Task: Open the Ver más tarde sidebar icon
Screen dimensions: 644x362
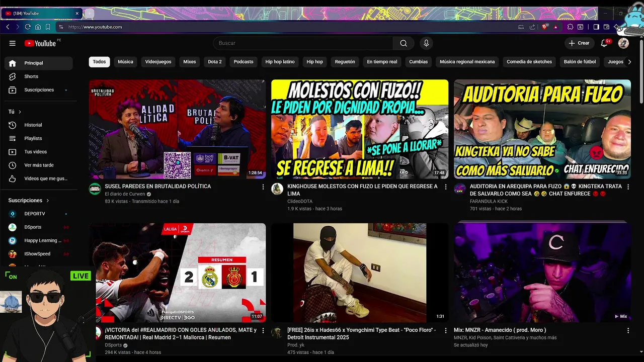Action: 13,165
